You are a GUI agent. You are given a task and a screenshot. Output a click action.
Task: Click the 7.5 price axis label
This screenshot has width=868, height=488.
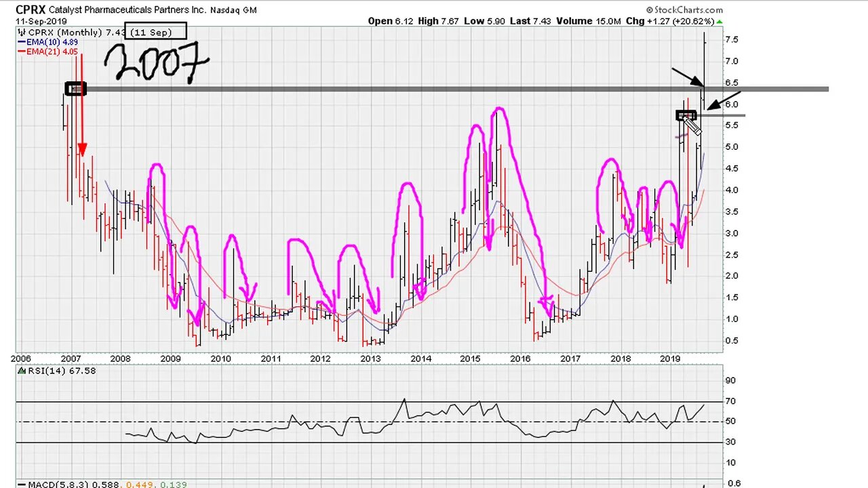coord(732,39)
